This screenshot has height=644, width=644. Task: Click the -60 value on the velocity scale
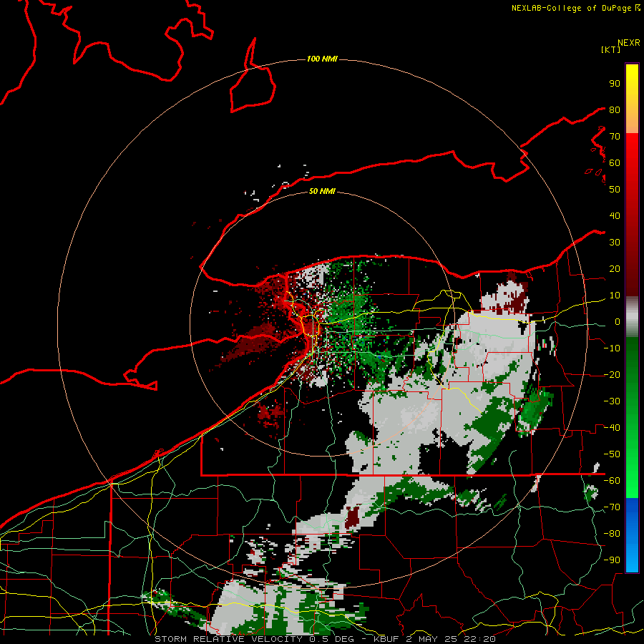point(612,481)
